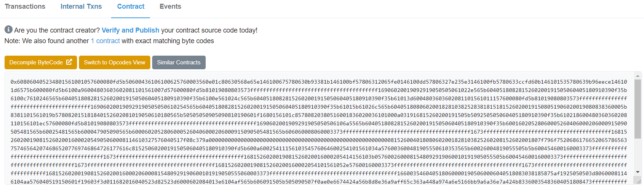Open the '1 contract' matching bytecode link
The image size is (644, 187).
pos(105,41)
